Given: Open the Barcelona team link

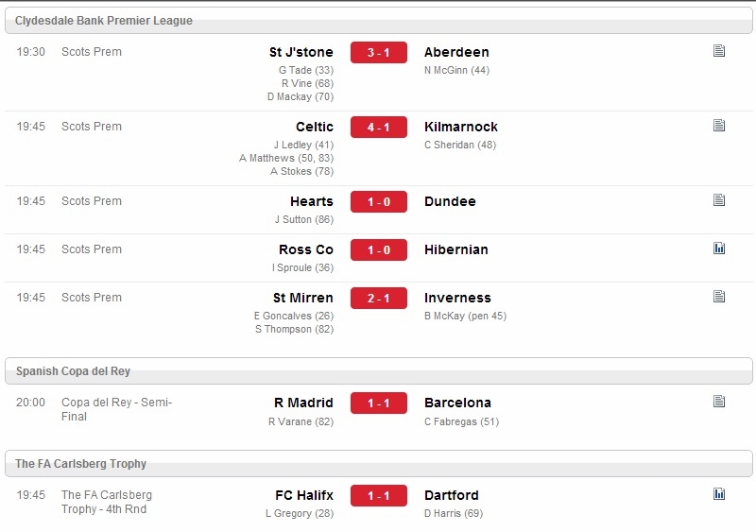Looking at the screenshot, I should click(457, 403).
